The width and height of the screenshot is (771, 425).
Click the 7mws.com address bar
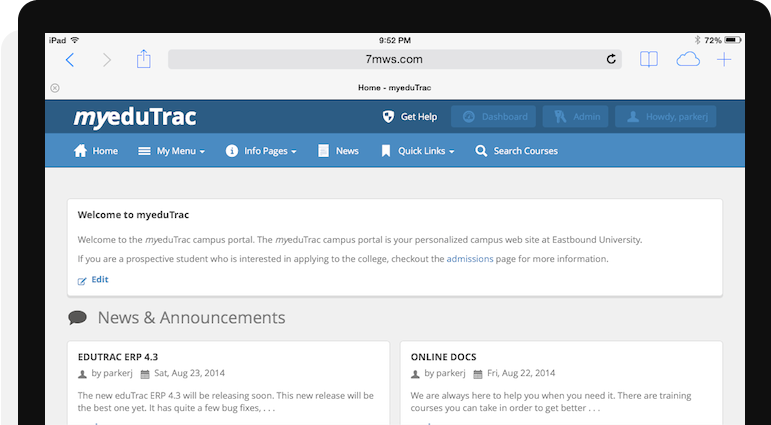tap(394, 60)
